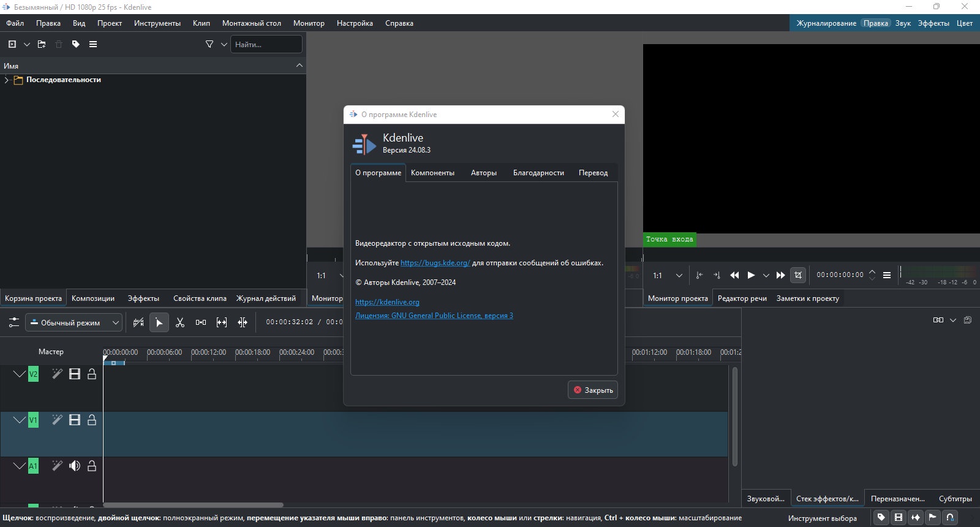
Task: Open the https://kdenlive.org link
Action: 387,302
